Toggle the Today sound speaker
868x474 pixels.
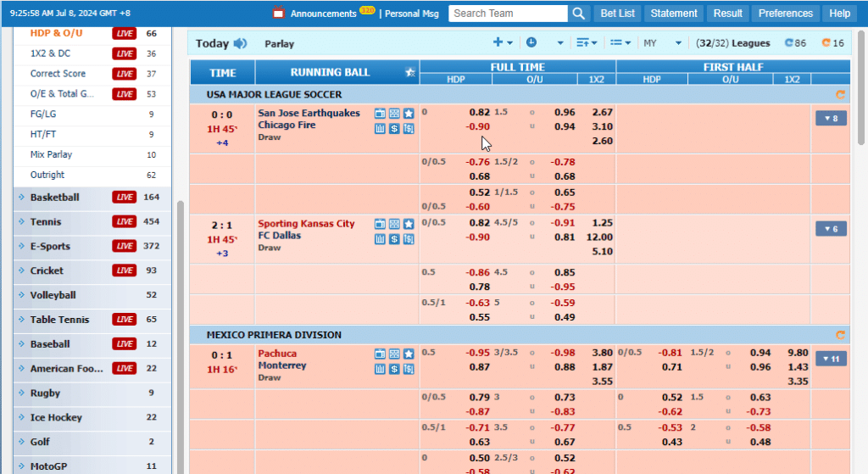(x=240, y=43)
